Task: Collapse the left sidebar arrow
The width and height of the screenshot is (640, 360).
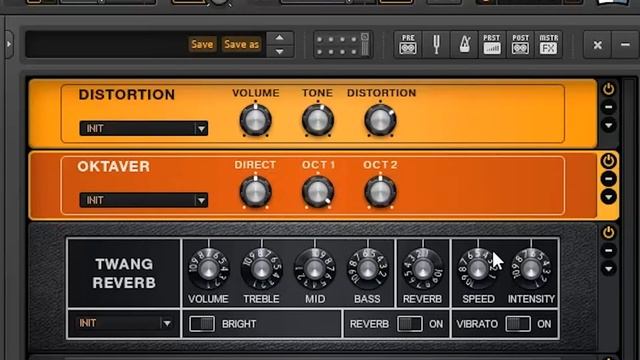Action: (9, 44)
